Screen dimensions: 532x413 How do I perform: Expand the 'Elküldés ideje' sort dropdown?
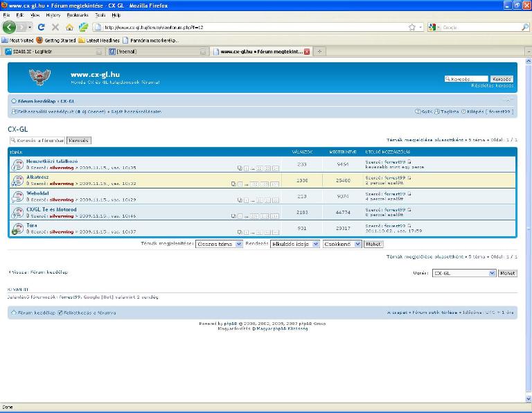pos(295,244)
